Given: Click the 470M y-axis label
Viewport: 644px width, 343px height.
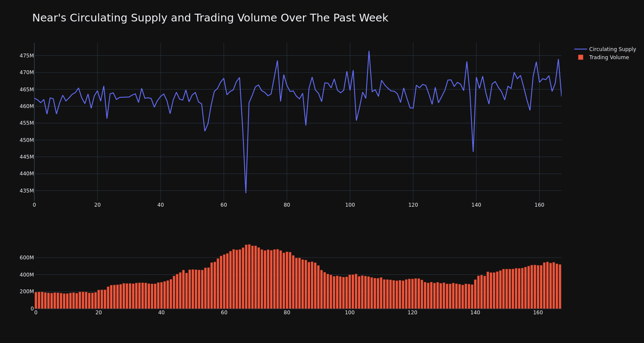Looking at the screenshot, I should (27, 72).
